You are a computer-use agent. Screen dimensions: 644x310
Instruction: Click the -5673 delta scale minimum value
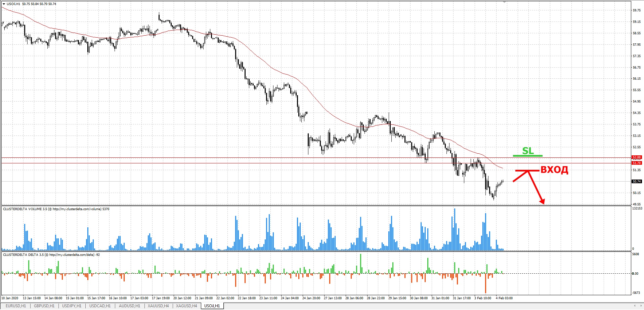pyautogui.click(x=636, y=293)
